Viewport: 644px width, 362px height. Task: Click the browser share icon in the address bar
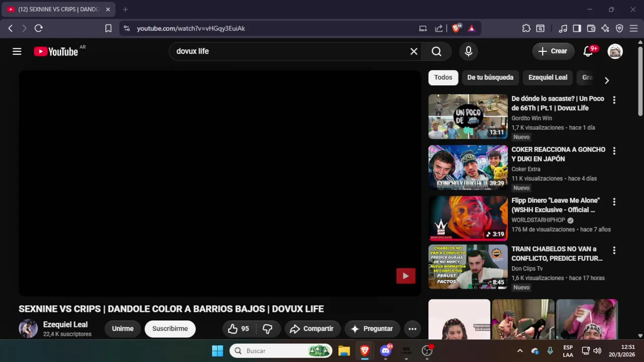pyautogui.click(x=439, y=29)
